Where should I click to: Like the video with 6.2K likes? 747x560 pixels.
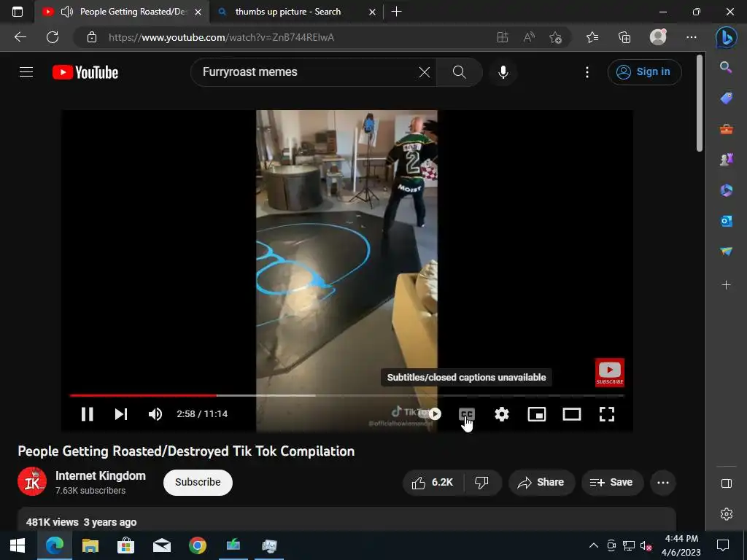[x=433, y=483]
